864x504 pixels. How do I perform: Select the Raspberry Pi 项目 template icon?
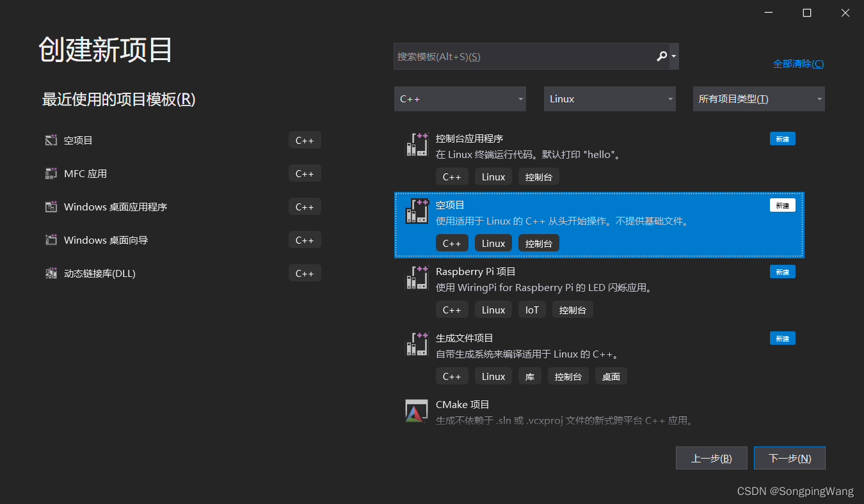[x=417, y=278]
